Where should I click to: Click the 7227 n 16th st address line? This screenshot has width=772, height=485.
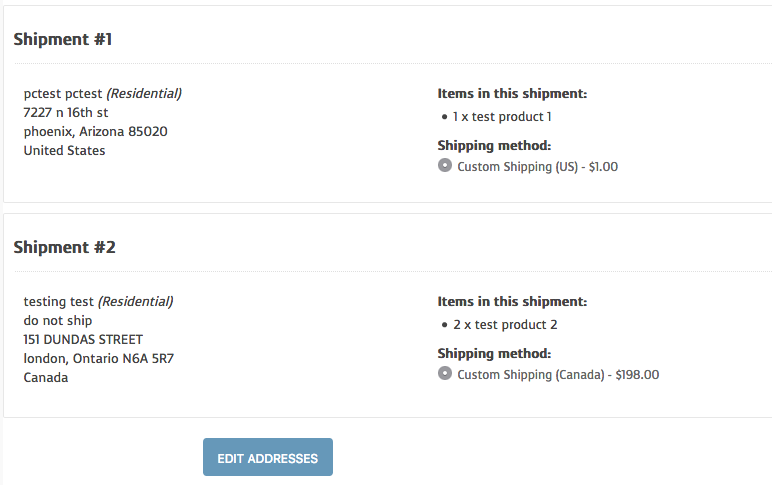(66, 113)
